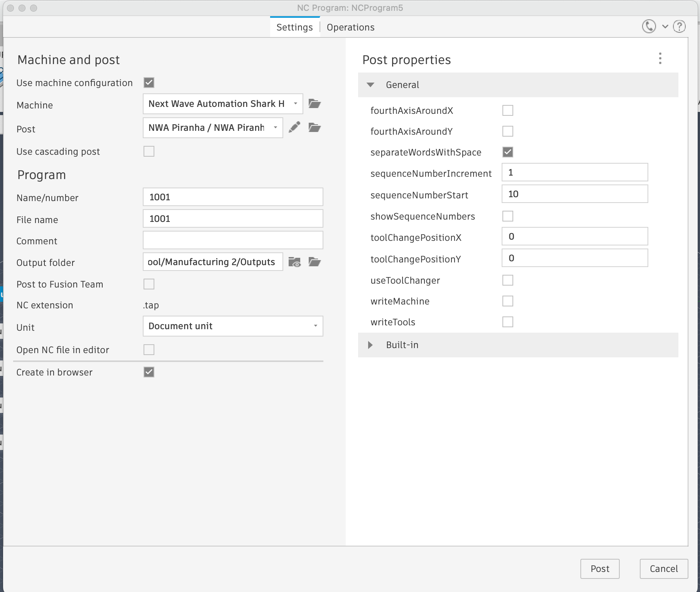Click the Post button
Screen dimensions: 700x592
click(600, 569)
